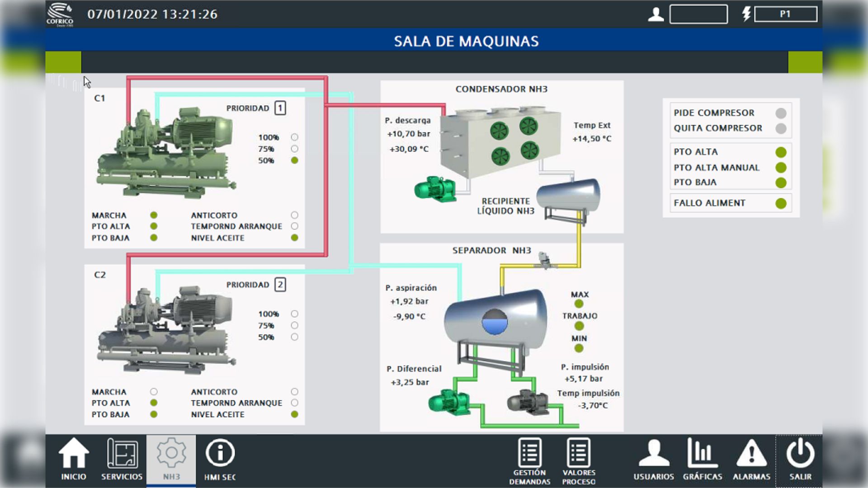Select C2 75% capacity indicator
The height and width of the screenshot is (488, 868).
295,325
